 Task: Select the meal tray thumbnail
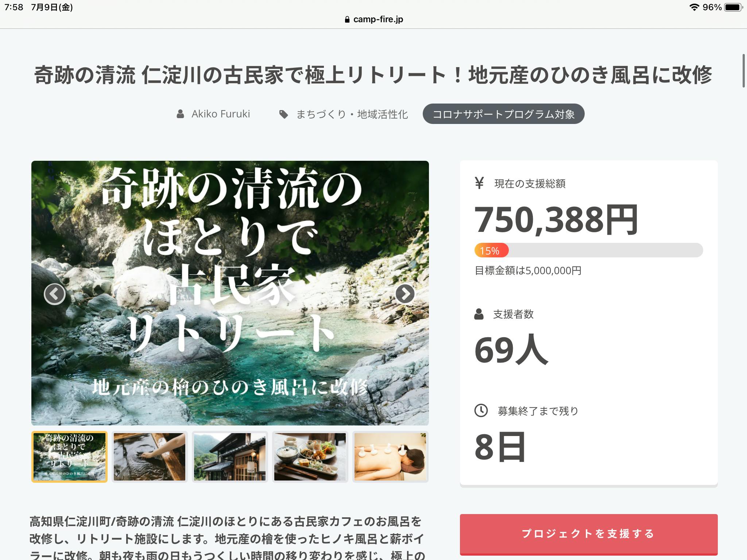pos(310,457)
